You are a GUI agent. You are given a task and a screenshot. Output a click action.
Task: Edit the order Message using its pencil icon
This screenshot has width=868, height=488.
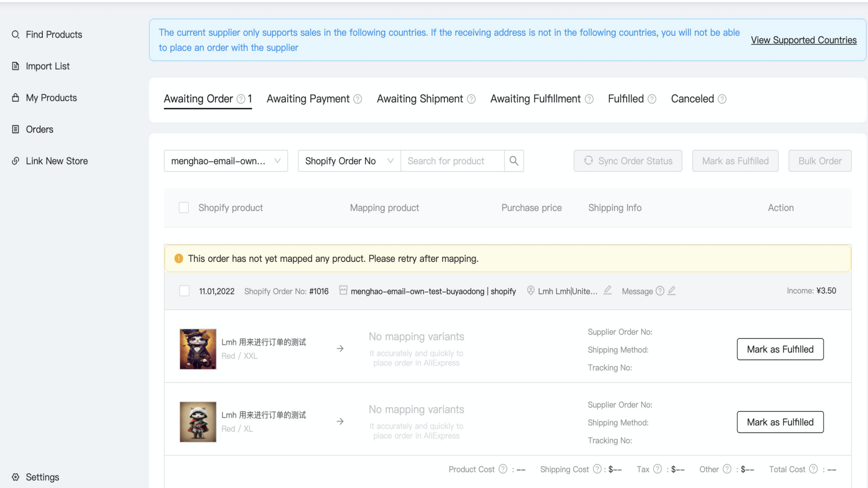point(672,291)
